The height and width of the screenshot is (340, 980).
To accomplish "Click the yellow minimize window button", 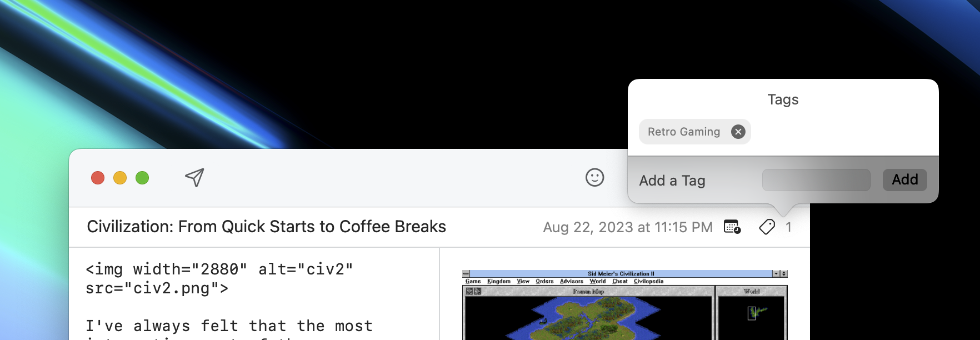I will 120,178.
